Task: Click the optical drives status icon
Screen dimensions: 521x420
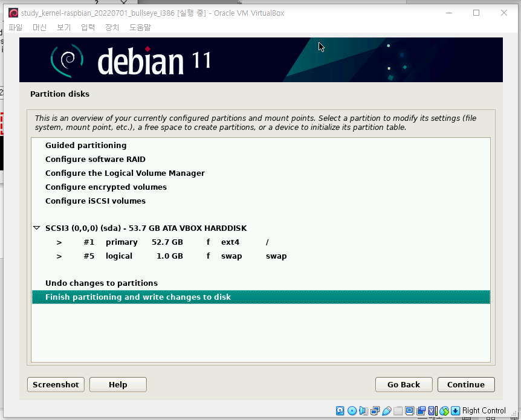Action: point(351,410)
